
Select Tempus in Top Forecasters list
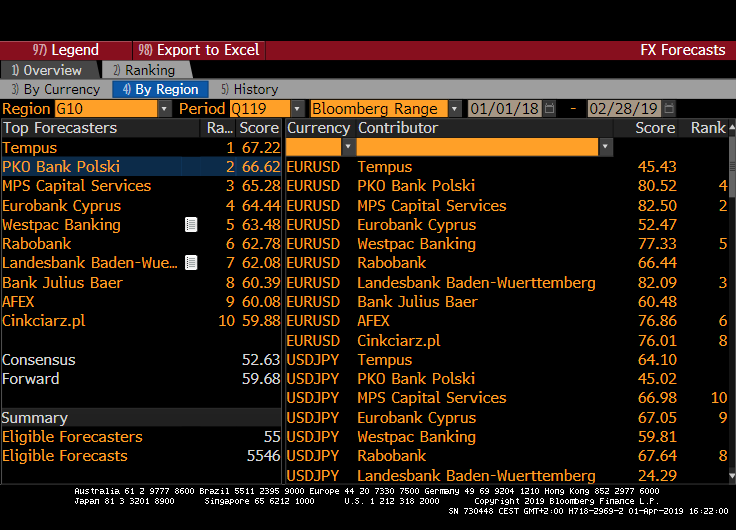pyautogui.click(x=30, y=148)
